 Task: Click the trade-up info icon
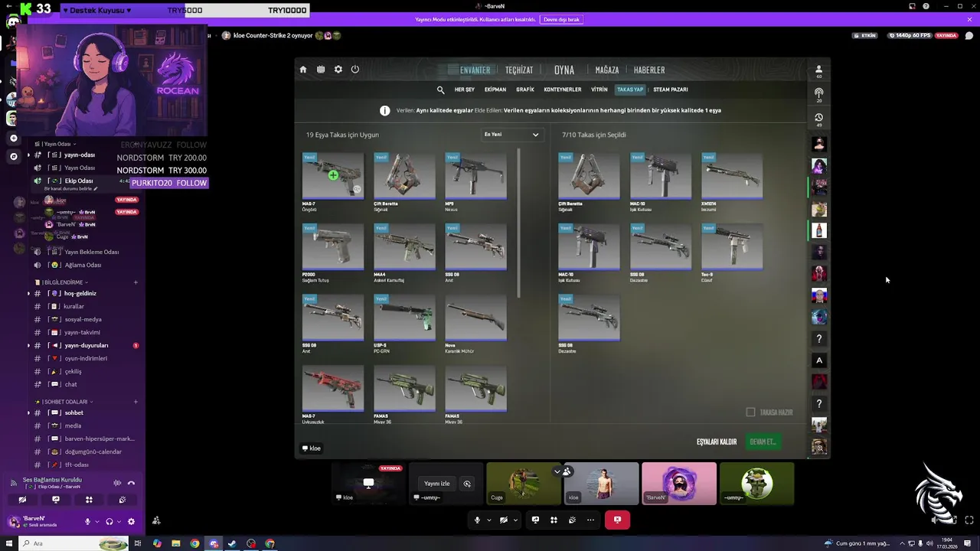[385, 111]
